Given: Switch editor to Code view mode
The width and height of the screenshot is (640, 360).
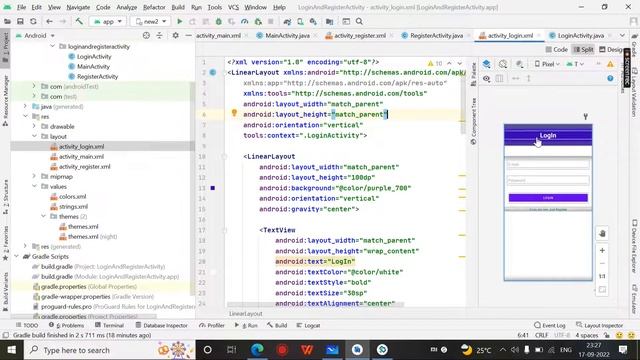Looking at the screenshot, I should (x=557, y=49).
